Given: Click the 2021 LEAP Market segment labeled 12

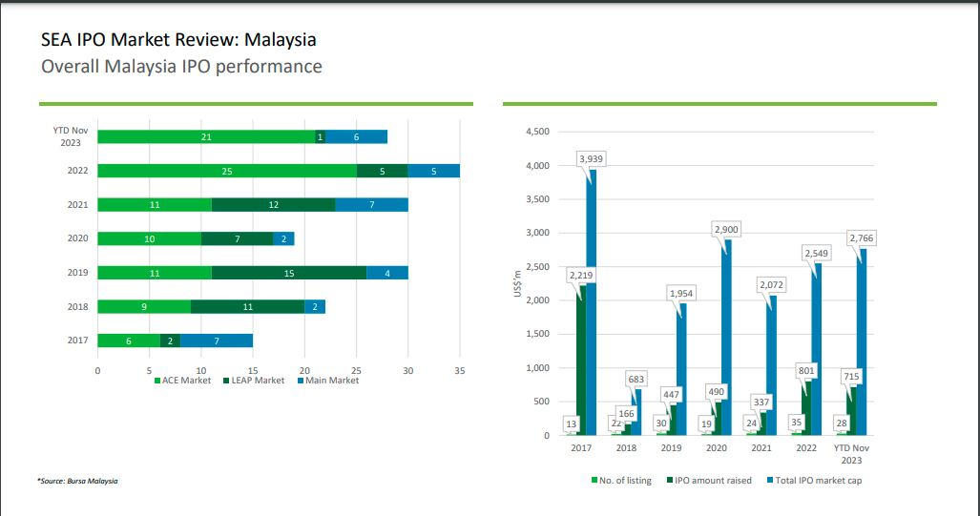Looking at the screenshot, I should [273, 205].
